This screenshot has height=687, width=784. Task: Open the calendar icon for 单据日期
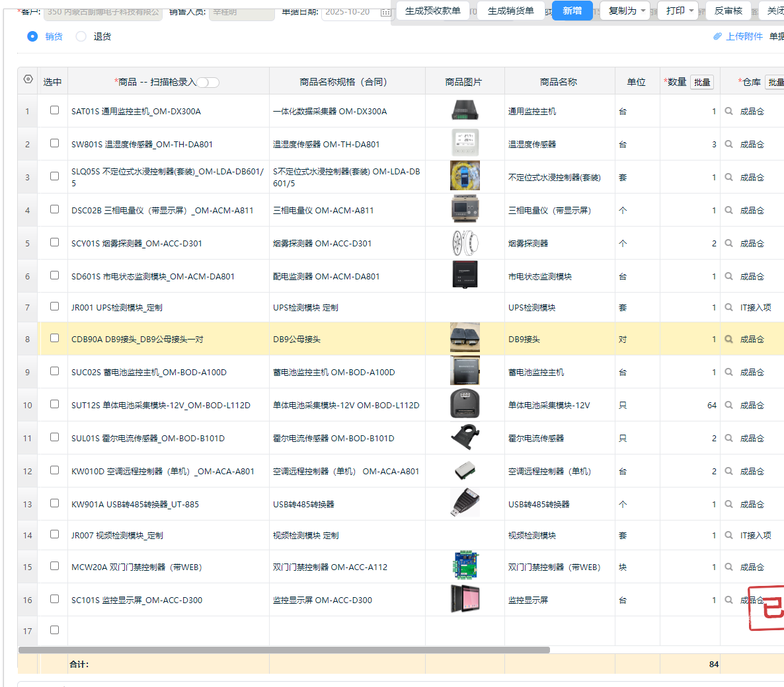pyautogui.click(x=385, y=13)
